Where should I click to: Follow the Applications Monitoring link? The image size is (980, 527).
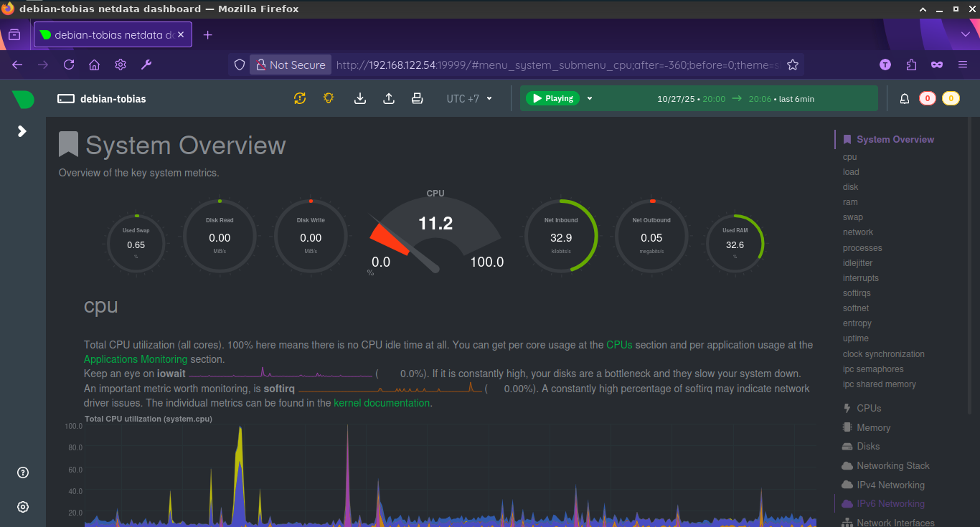[136, 359]
